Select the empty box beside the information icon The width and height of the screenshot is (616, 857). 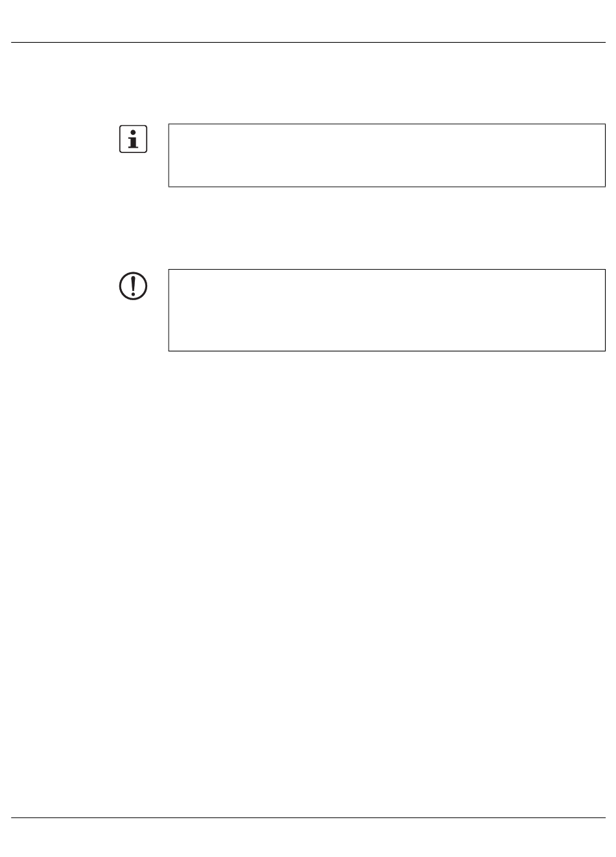coord(386,156)
